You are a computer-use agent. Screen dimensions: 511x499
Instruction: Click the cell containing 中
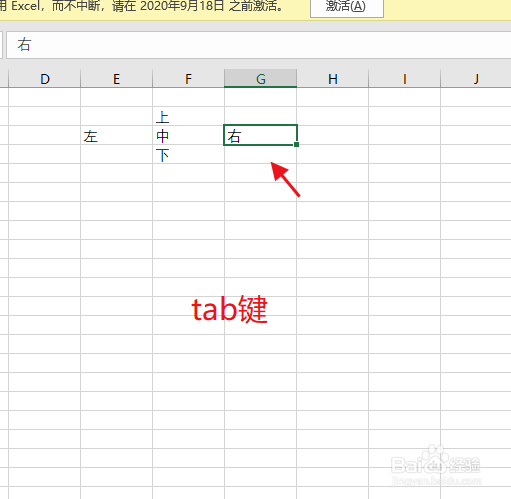(188, 135)
